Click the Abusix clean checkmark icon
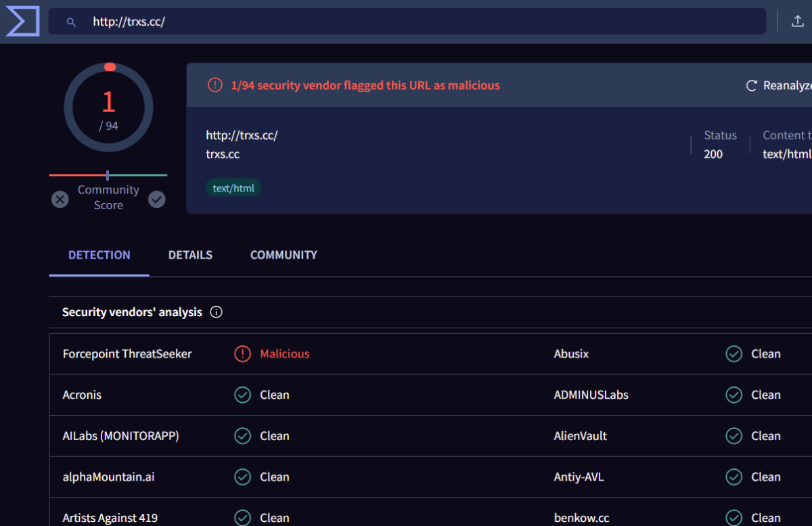Viewport: 812px width, 526px height. [734, 354]
